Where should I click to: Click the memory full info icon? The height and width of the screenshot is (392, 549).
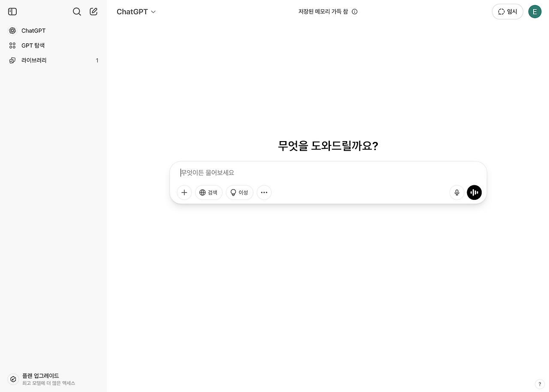(x=354, y=12)
